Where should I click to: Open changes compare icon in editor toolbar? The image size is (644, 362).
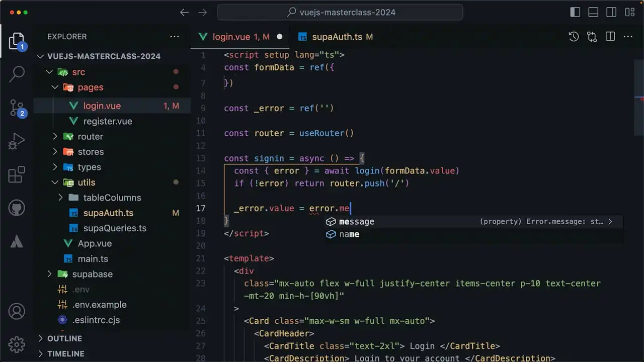tap(592, 37)
